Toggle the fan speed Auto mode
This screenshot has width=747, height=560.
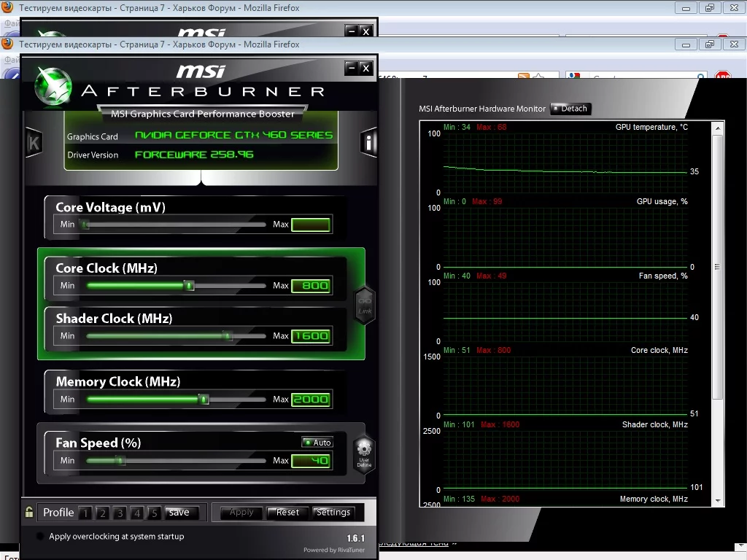point(317,443)
